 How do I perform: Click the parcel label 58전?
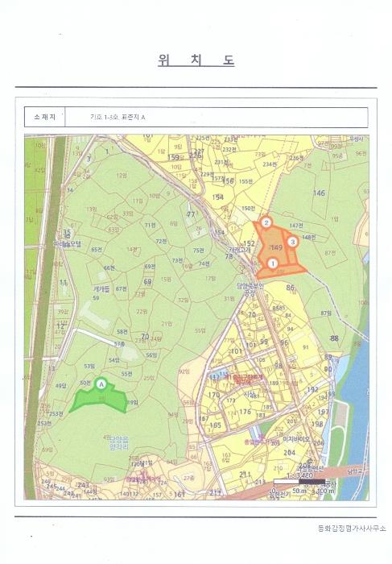click(122, 331)
